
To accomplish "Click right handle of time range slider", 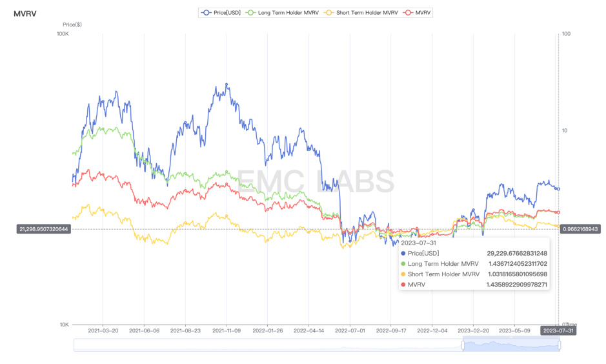I will [x=560, y=345].
